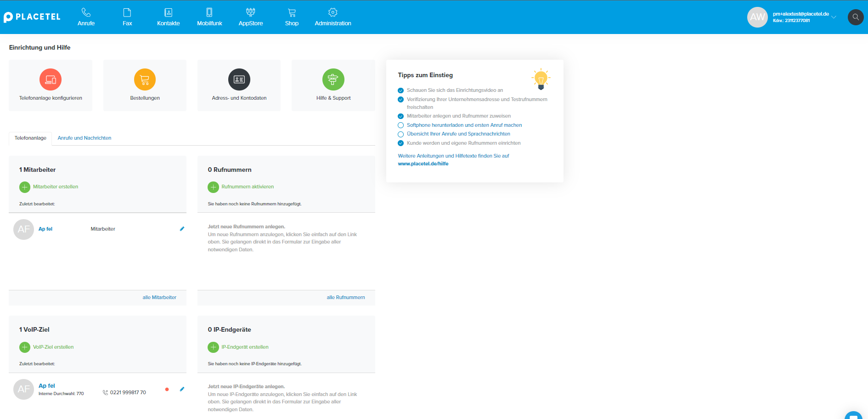The width and height of the screenshot is (868, 419).
Task: Toggle checkmark for Mitarbeiter anlegen tip
Action: [x=400, y=116]
